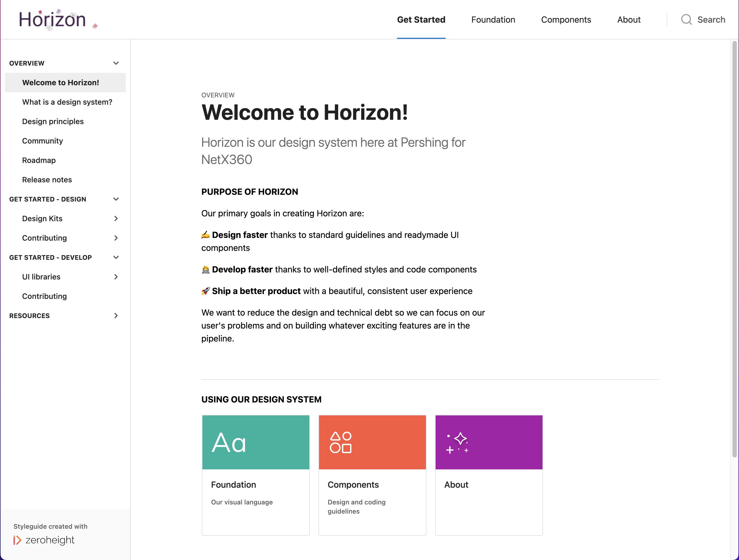Click the Components card title

[353, 484]
